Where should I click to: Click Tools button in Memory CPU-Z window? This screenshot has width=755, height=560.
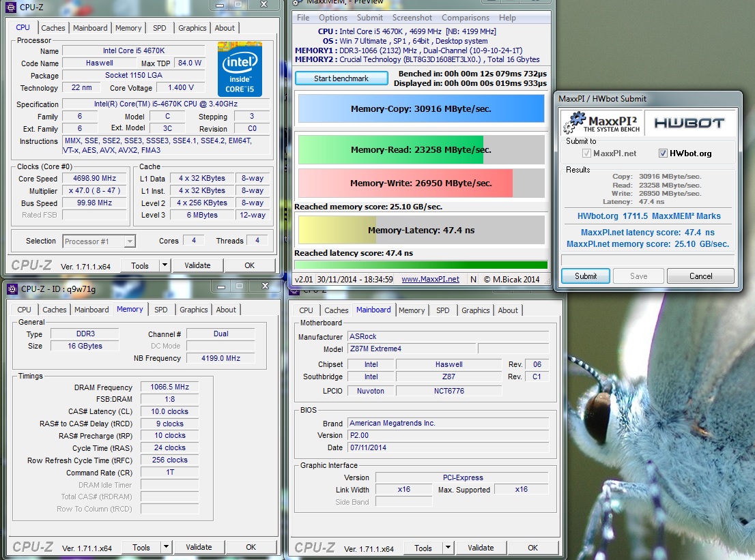point(141,548)
